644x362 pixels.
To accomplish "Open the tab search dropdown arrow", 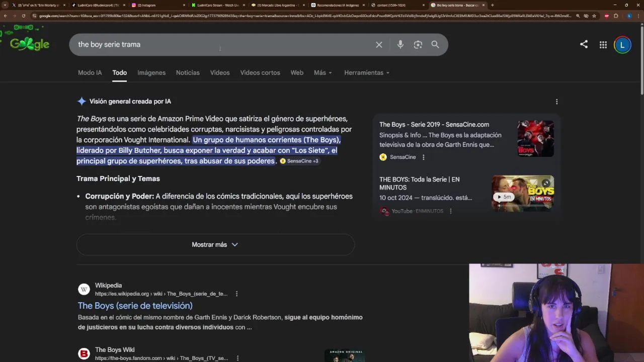I will pyautogui.click(x=5, y=5).
